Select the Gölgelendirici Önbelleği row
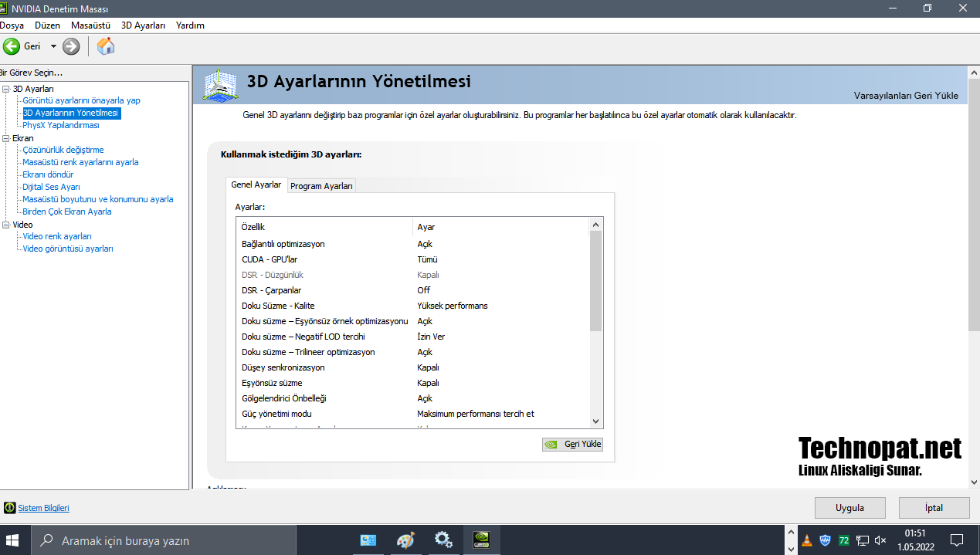The width and height of the screenshot is (980, 555). point(413,398)
